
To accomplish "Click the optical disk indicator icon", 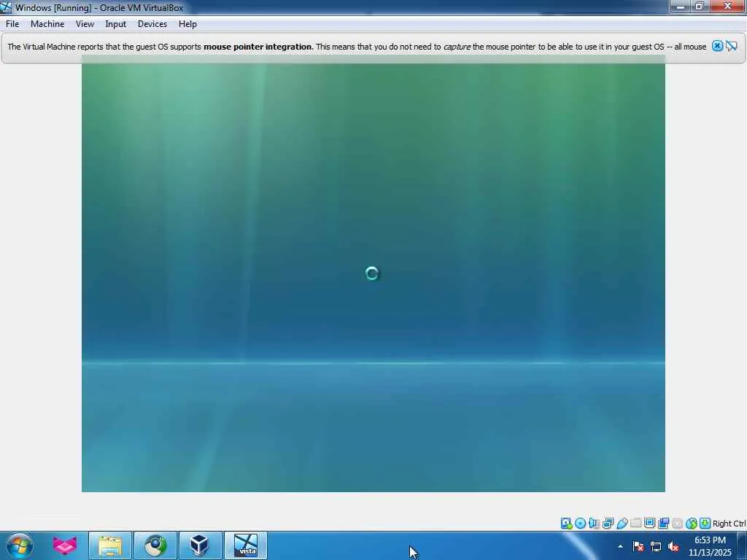I will click(x=580, y=524).
